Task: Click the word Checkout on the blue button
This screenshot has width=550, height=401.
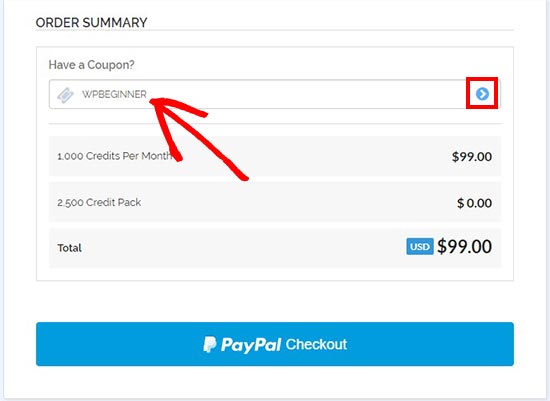Action: (x=316, y=345)
